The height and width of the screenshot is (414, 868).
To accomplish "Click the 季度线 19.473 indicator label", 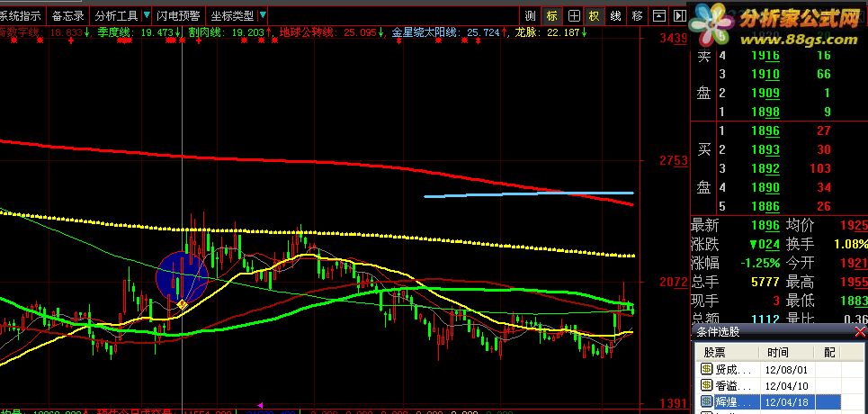I will [139, 32].
